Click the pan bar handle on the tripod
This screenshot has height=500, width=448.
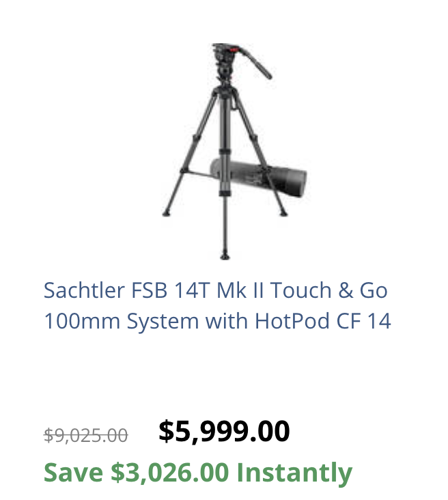tap(257, 64)
